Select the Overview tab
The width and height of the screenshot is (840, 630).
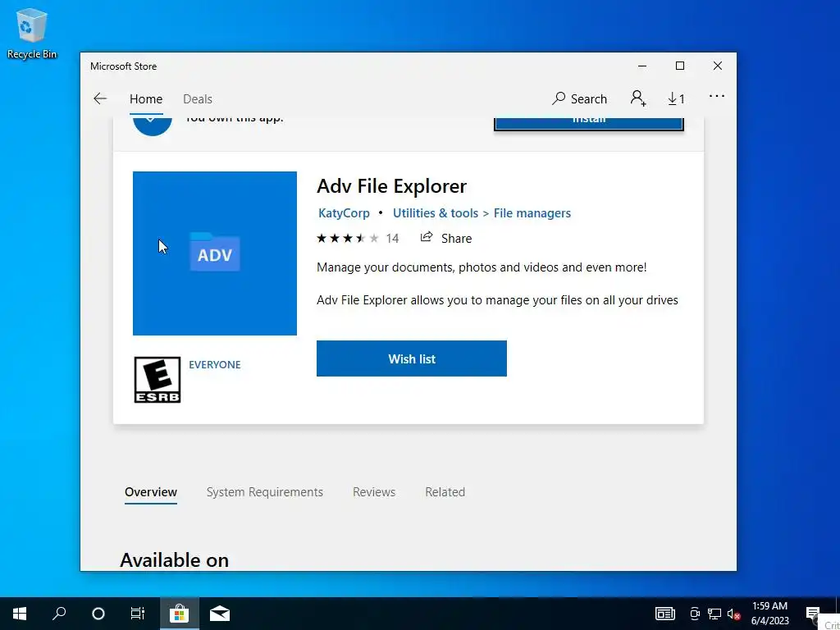tap(151, 492)
